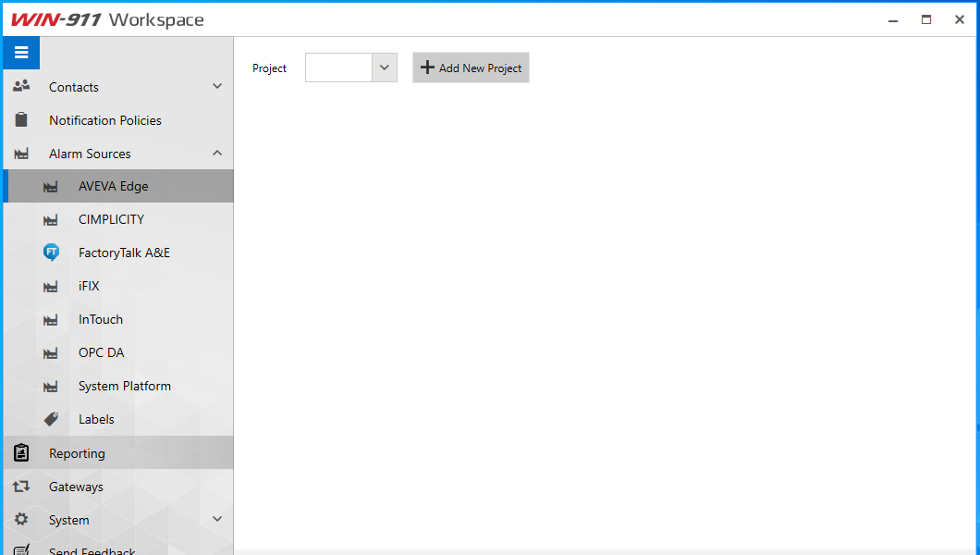Click inside the Project combo box field
980x555 pixels.
click(338, 68)
